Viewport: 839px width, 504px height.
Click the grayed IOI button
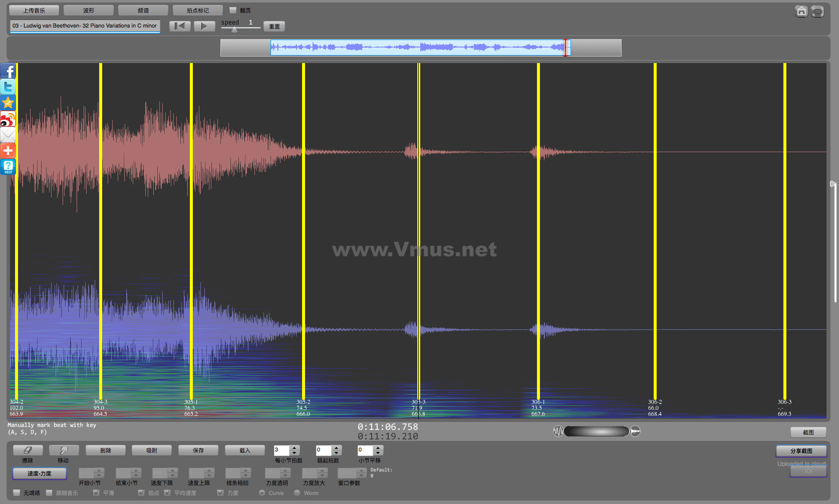[808, 471]
